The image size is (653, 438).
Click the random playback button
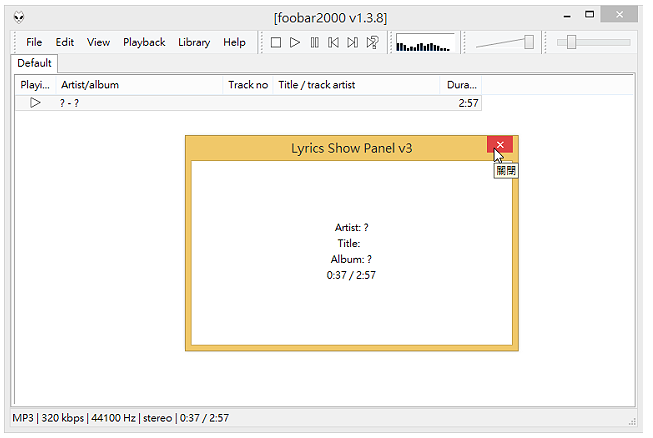pyautogui.click(x=372, y=42)
